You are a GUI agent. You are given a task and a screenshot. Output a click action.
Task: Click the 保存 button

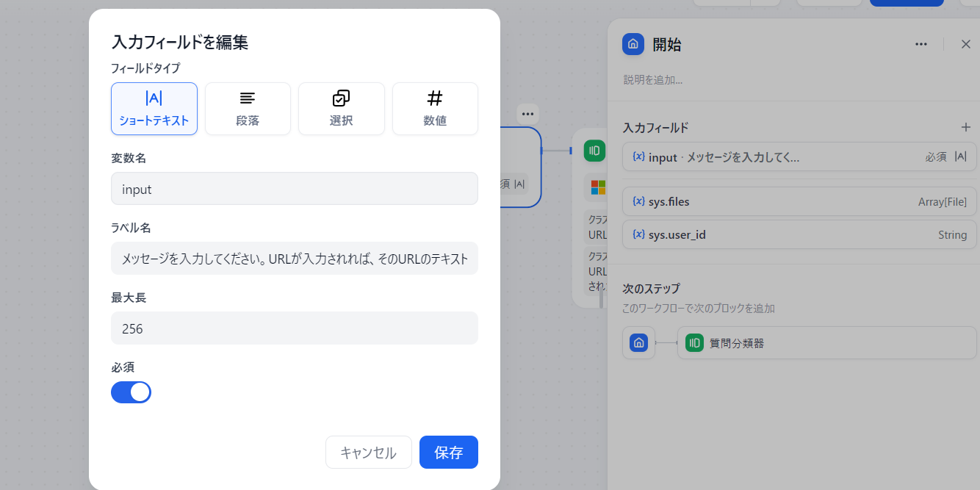pyautogui.click(x=449, y=453)
